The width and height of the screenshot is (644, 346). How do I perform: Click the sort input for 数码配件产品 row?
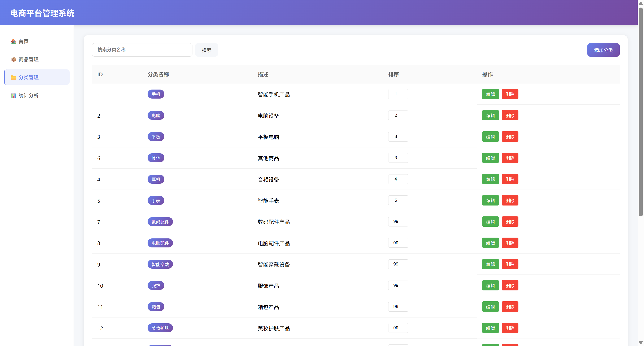pyautogui.click(x=398, y=221)
